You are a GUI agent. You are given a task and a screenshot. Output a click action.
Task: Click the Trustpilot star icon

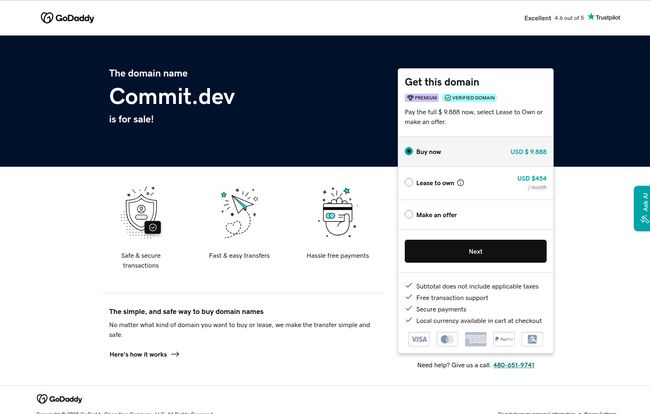point(591,17)
